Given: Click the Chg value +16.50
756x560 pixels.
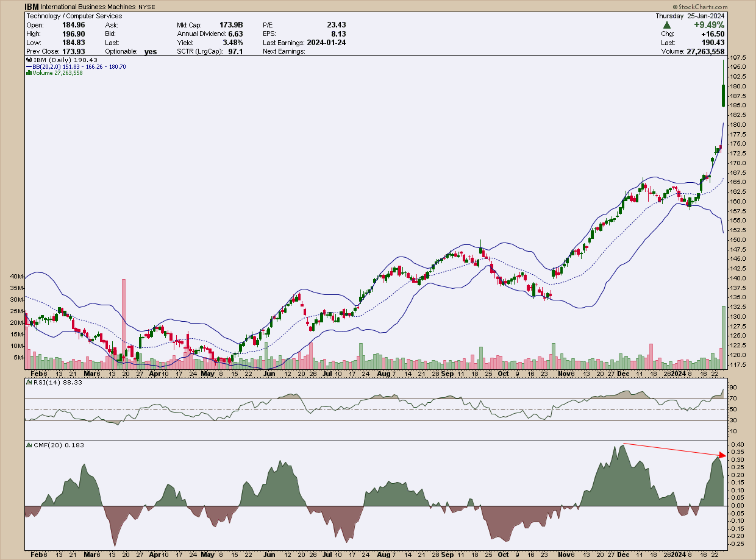Looking at the screenshot, I should coord(712,34).
